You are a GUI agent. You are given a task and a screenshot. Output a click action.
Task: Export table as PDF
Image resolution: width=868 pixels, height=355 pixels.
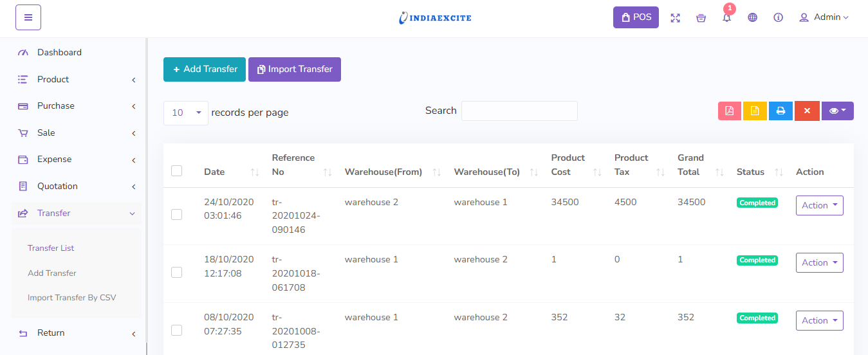(730, 111)
